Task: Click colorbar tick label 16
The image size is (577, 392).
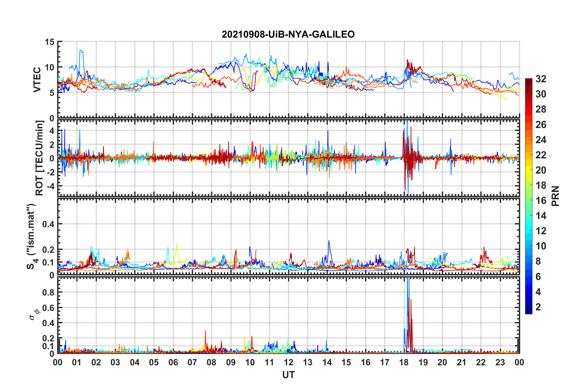Action: (541, 201)
